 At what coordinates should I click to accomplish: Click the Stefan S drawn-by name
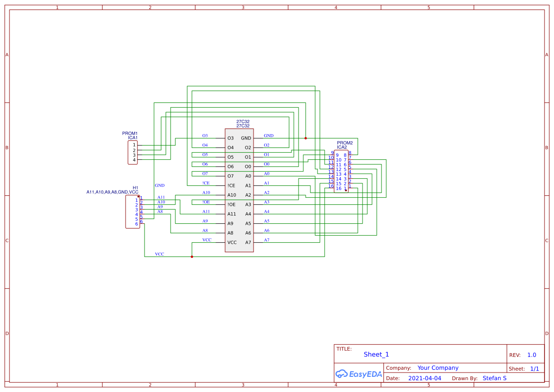(495, 378)
